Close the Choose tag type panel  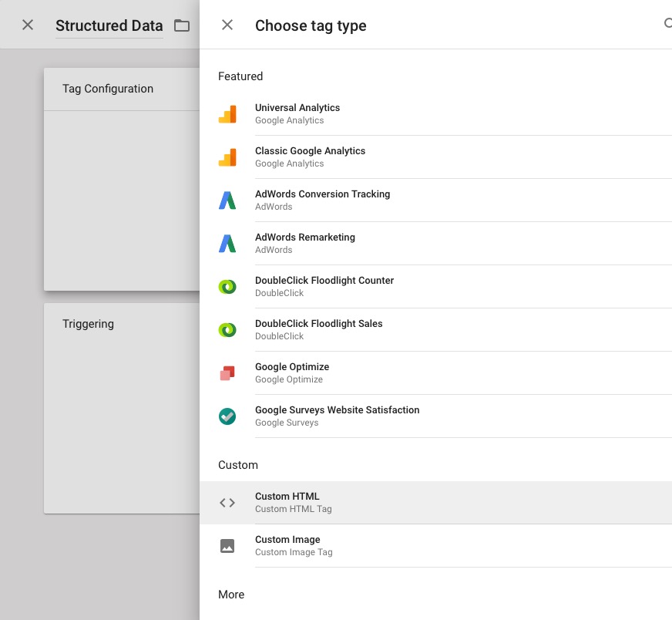(x=227, y=25)
